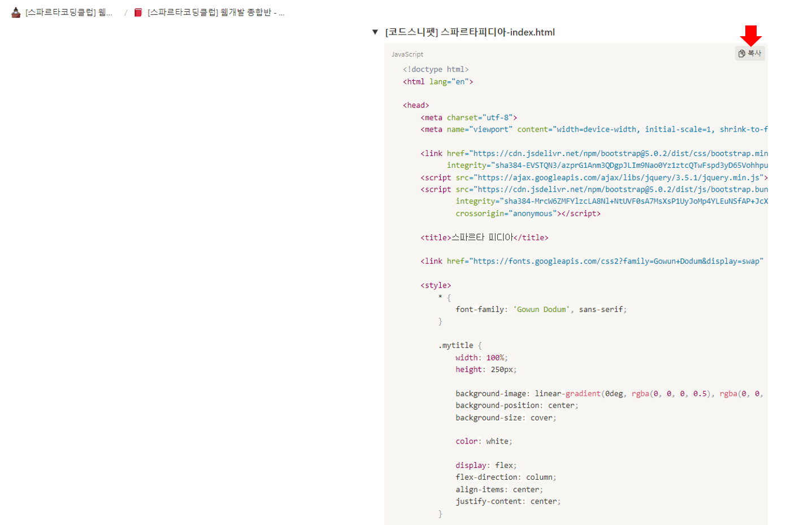Click the first integrity sha384-EVSTQN3 line
Image resolution: width=812 pixels, height=525 pixels.
coord(607,165)
